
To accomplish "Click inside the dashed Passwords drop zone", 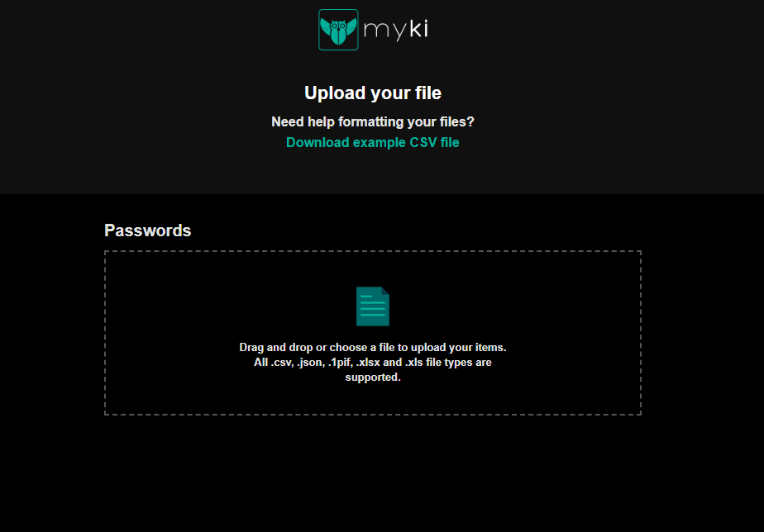I will click(373, 333).
